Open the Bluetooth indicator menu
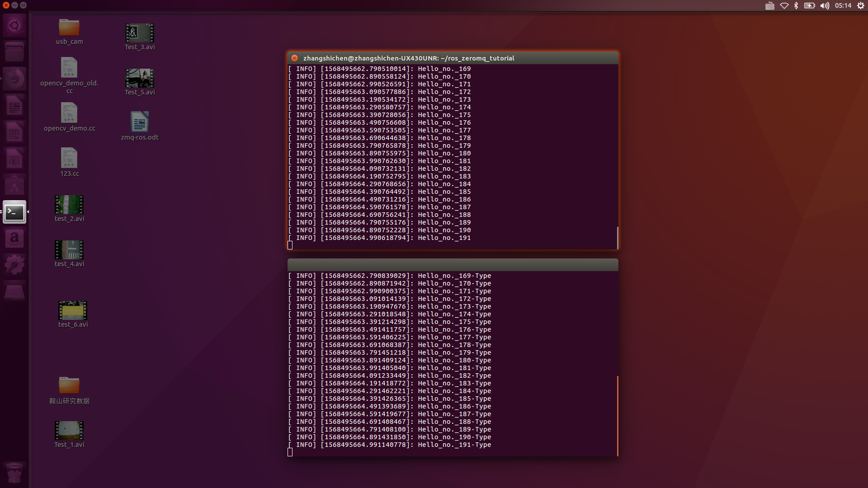868x488 pixels. [796, 6]
